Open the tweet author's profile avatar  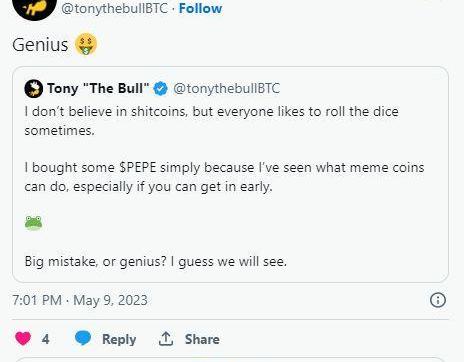(x=34, y=8)
